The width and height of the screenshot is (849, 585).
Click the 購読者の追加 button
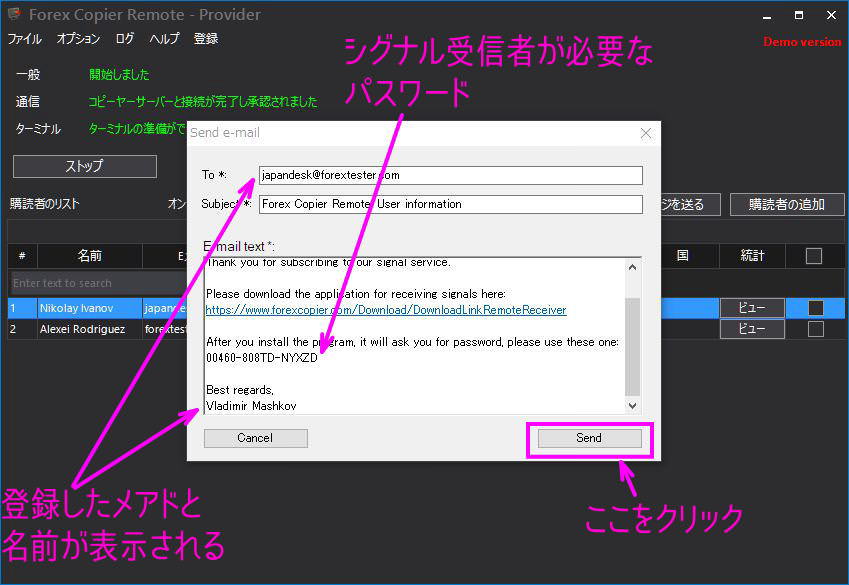[x=789, y=205]
